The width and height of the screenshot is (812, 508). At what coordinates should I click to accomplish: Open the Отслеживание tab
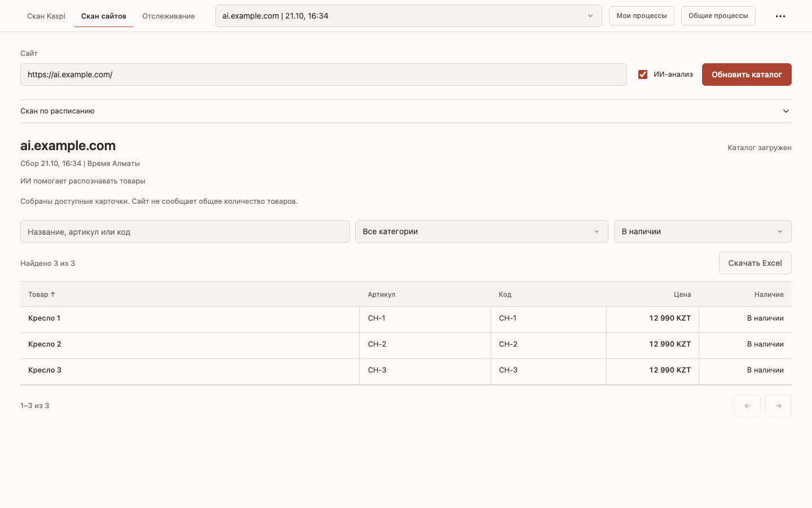coord(169,16)
